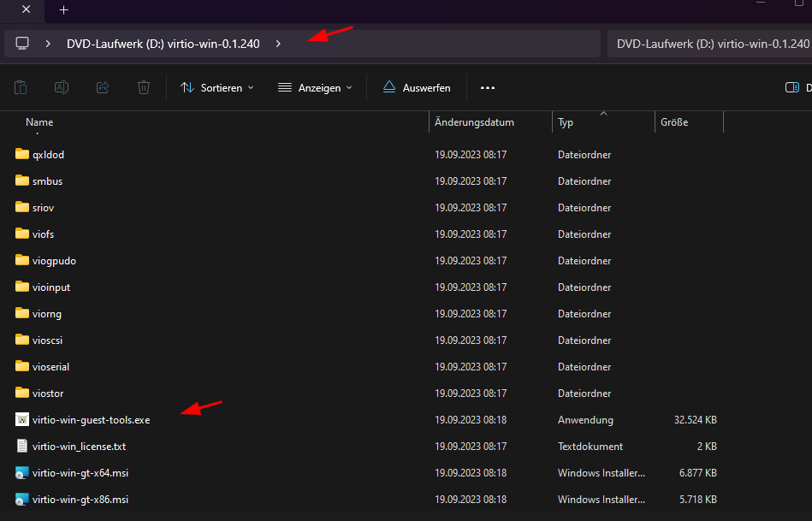The width and height of the screenshot is (812, 521).
Task: Click the 2 KB size value
Action: tap(707, 447)
